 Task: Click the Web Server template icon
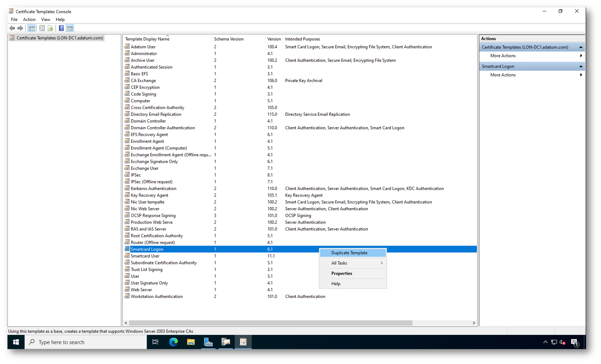tap(127, 290)
